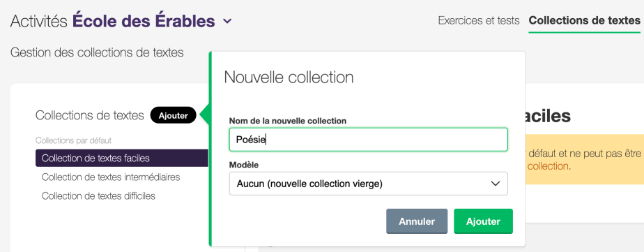Select Collection de textes intermédiaires
The width and height of the screenshot is (644, 252).
111,177
